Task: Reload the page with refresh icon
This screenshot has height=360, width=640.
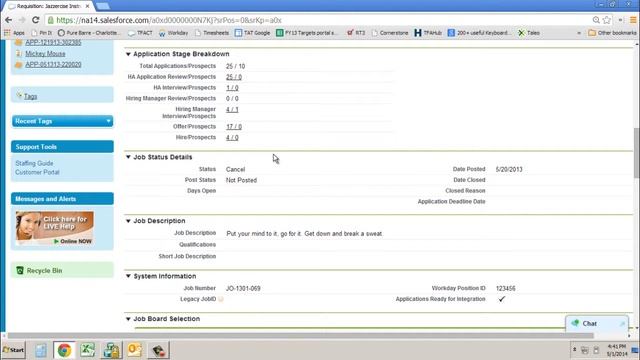Action: click(x=36, y=20)
